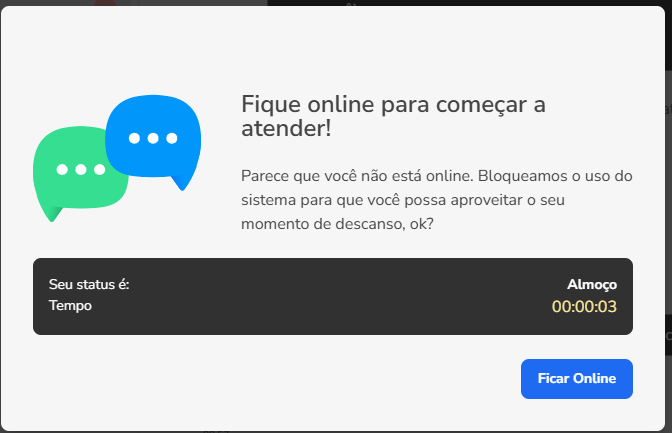The width and height of the screenshot is (672, 433).
Task: Click the tail of the green bubble
Action: point(54,214)
